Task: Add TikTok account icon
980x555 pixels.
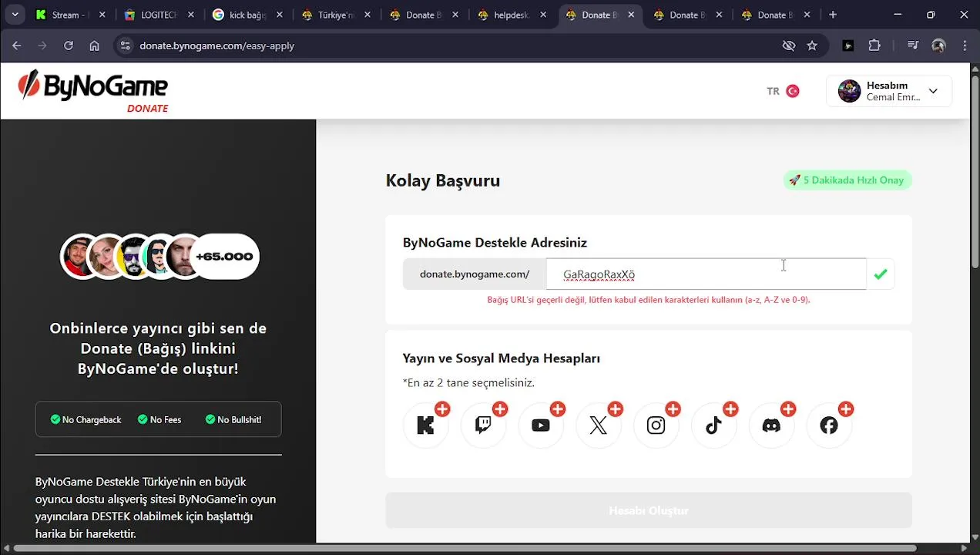Action: click(x=713, y=425)
